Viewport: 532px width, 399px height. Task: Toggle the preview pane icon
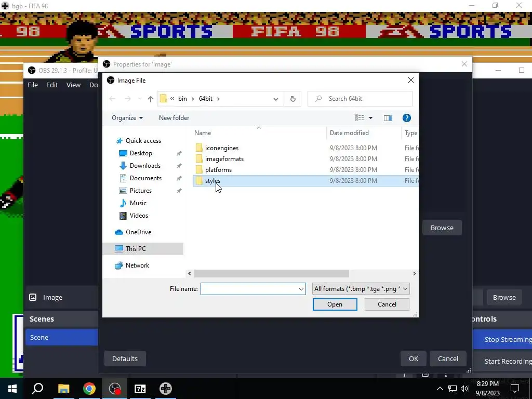[388, 118]
